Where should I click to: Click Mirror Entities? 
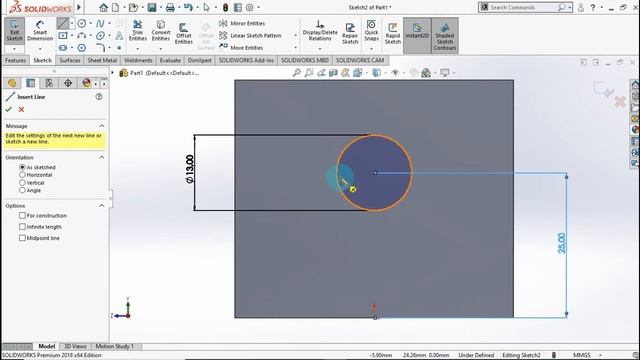242,23
